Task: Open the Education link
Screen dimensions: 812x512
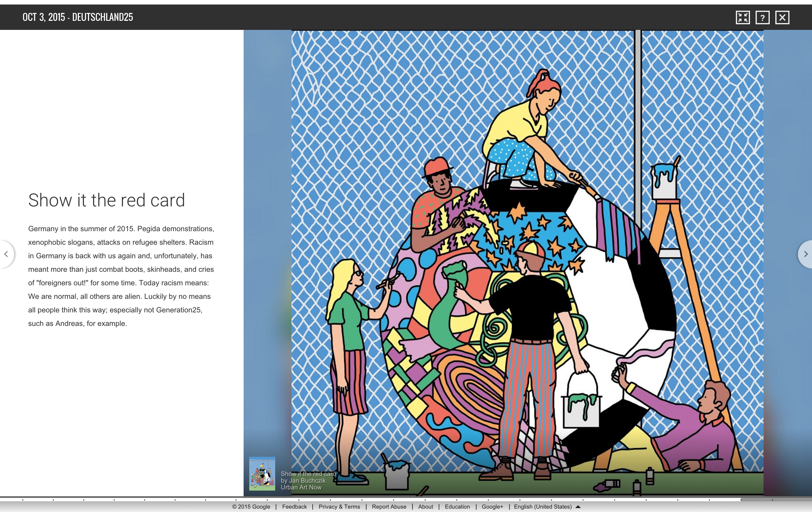Action: pyautogui.click(x=457, y=507)
